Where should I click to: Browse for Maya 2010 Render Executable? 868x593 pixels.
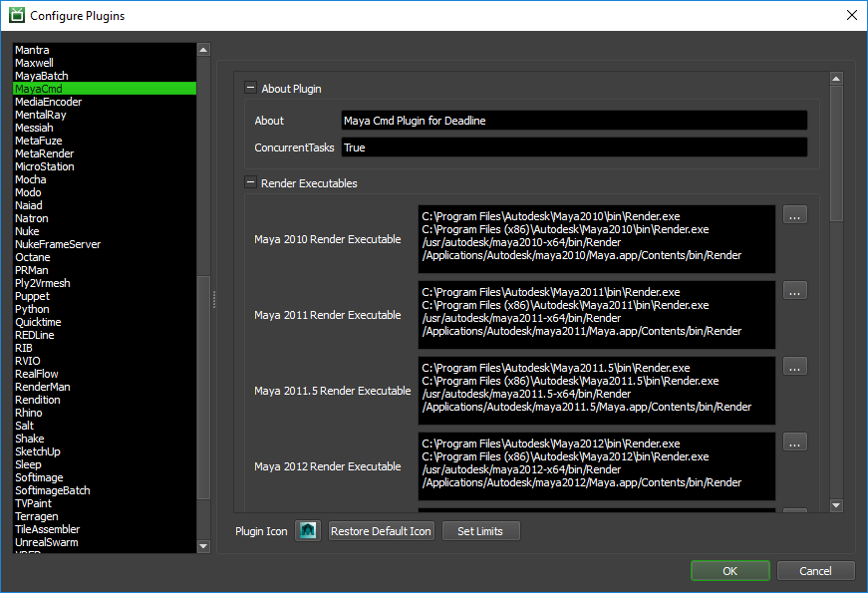(x=794, y=215)
